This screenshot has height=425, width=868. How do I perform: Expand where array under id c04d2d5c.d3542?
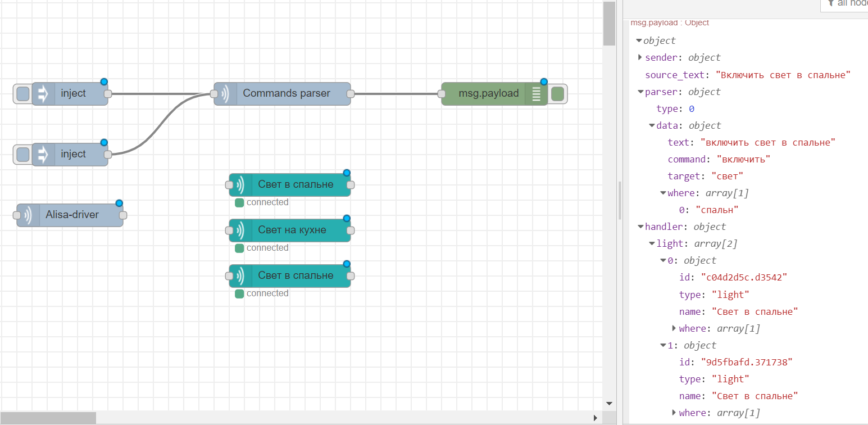674,328
